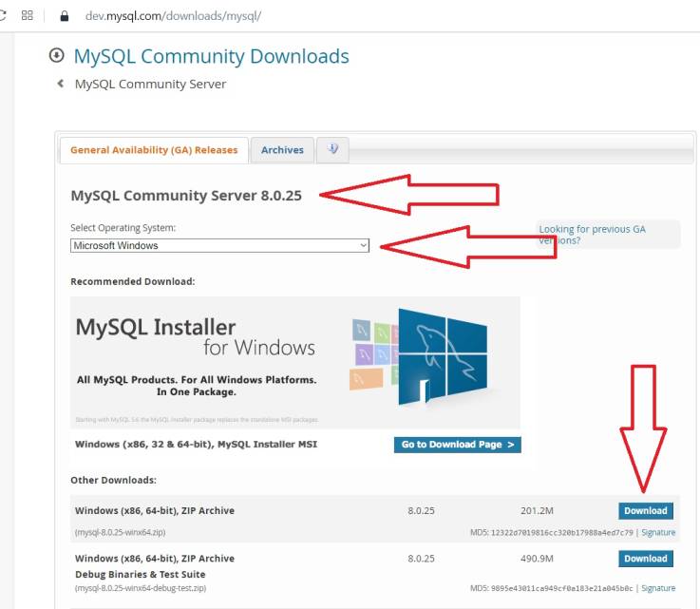
Task: Open the browser grid menu icon
Action: pos(28,15)
